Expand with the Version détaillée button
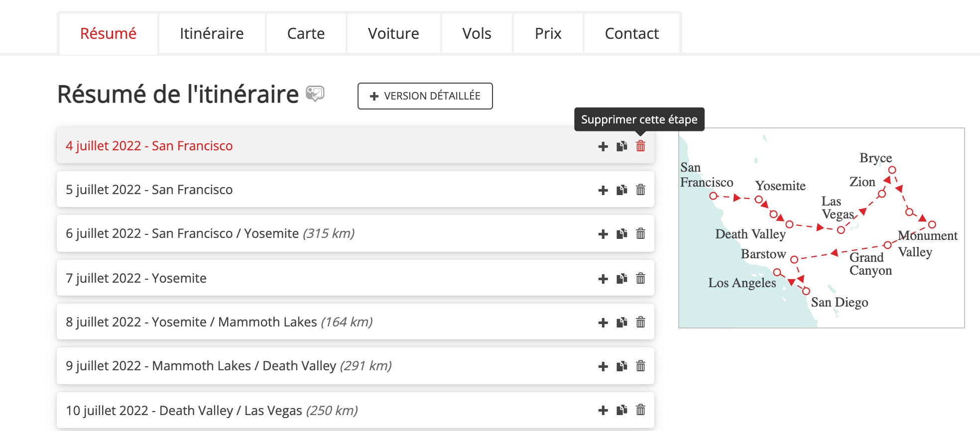This screenshot has width=980, height=431. [425, 96]
